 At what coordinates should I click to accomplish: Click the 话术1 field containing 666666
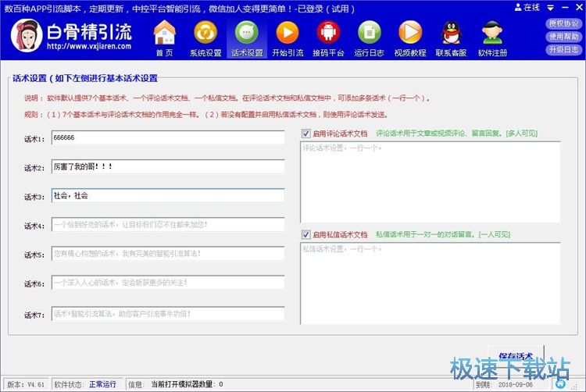(x=167, y=137)
